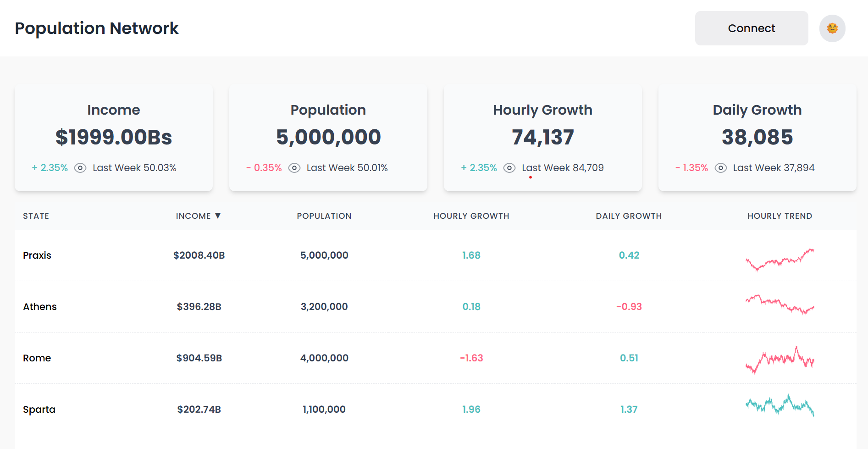Viewport: 868px width, 449px height.
Task: Select the Rome state name
Action: click(x=37, y=358)
